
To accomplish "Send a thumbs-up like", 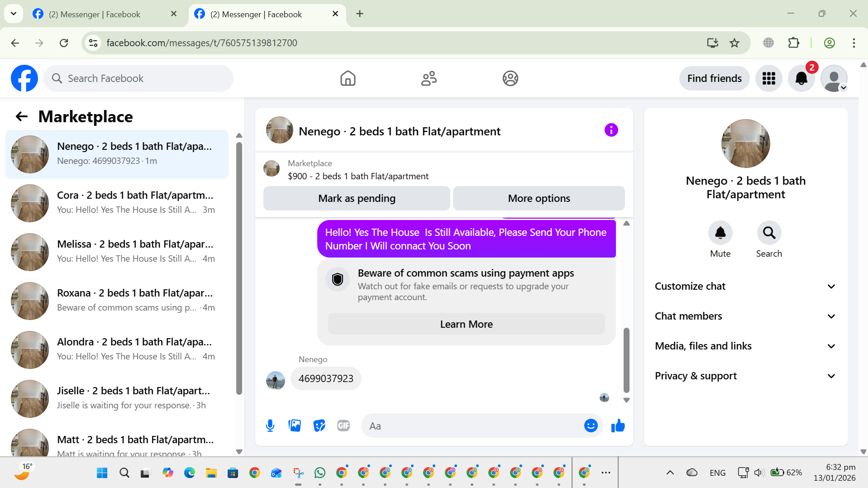I will point(618,426).
